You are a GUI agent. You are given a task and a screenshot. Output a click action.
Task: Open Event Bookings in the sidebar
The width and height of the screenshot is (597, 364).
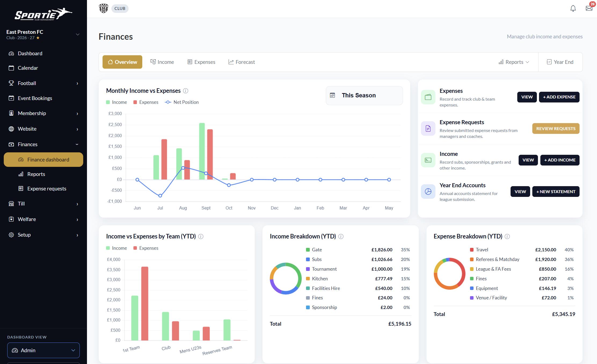[x=43, y=98]
